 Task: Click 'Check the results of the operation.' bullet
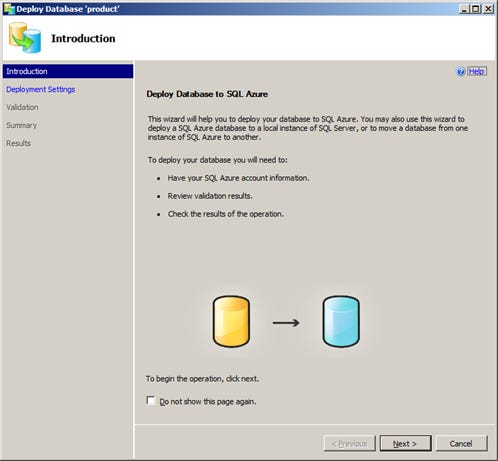tap(226, 214)
